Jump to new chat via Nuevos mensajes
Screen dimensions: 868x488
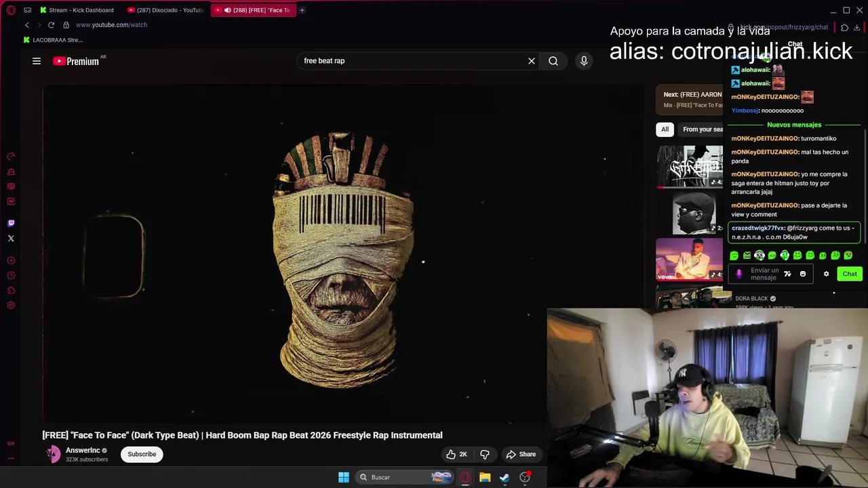[x=794, y=125]
